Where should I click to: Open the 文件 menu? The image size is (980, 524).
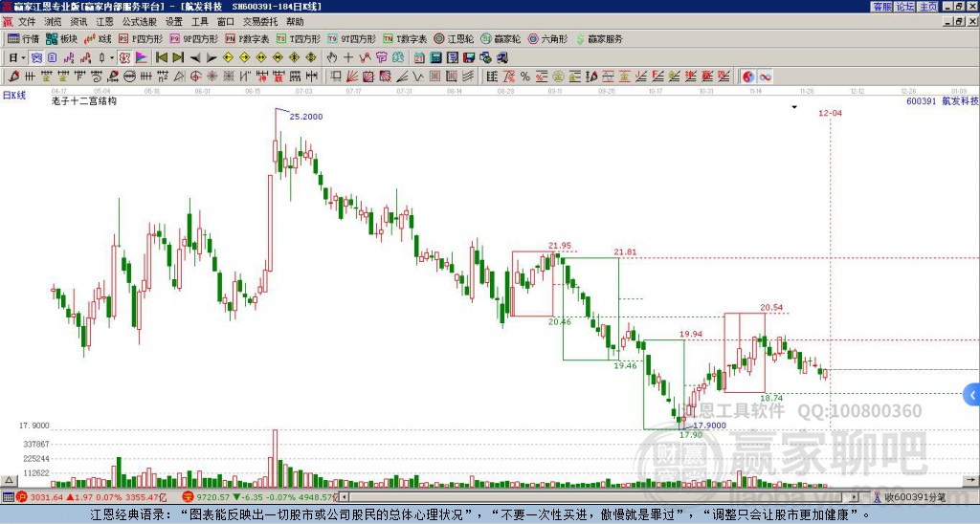tap(27, 22)
